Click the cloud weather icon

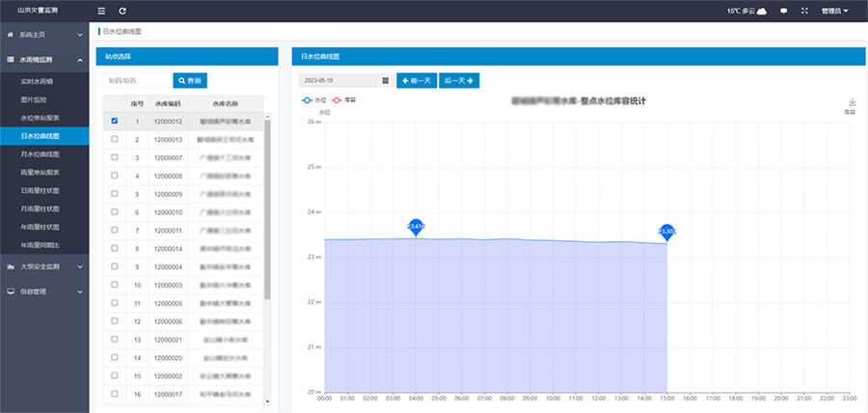click(761, 11)
